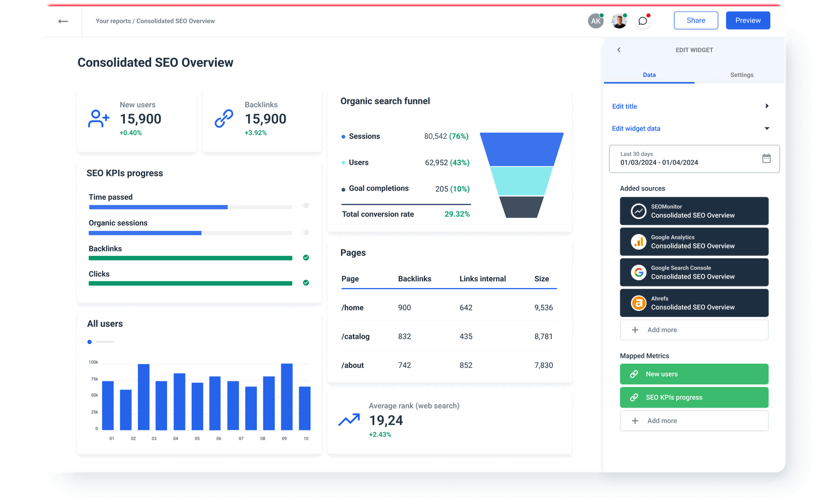Click the green checkmark next to Backlinks progress

coord(306,257)
